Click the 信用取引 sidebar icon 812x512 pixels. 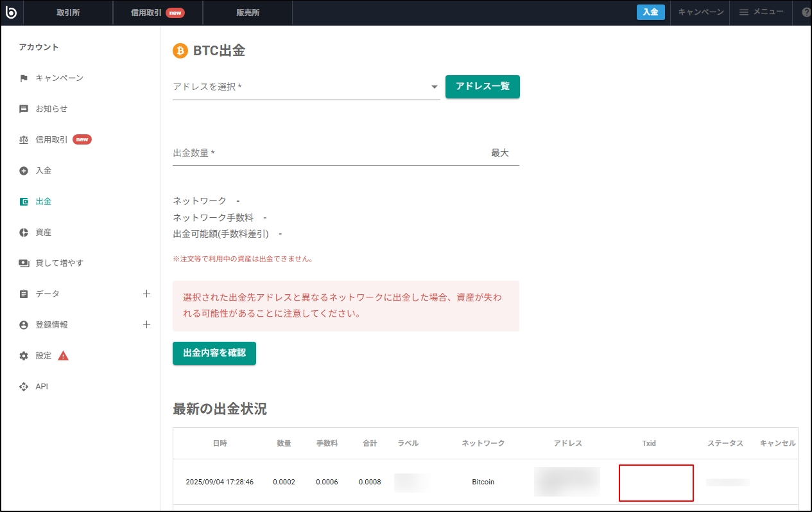(x=24, y=139)
